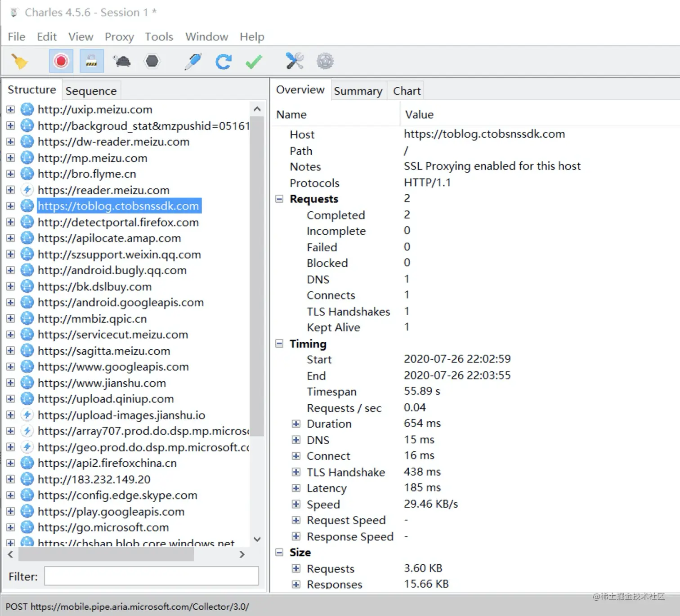Open the File menu
The width and height of the screenshot is (680, 616).
17,36
